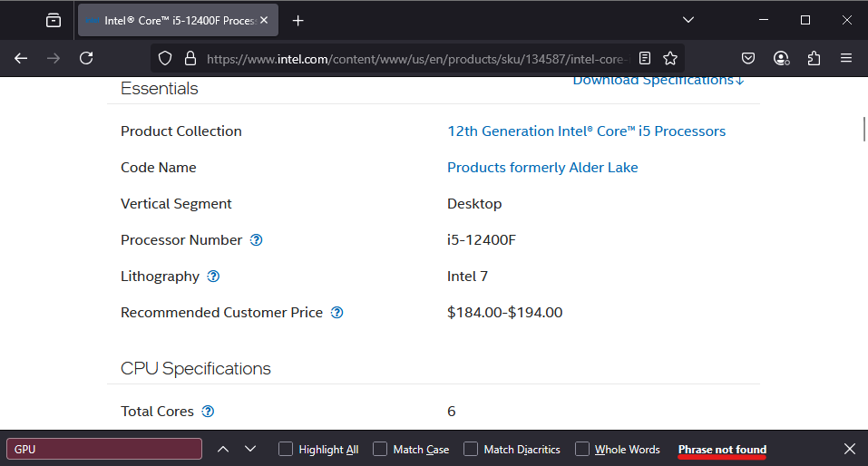Click the help icon beside Lithography
Image resolution: width=868 pixels, height=466 pixels.
point(214,277)
